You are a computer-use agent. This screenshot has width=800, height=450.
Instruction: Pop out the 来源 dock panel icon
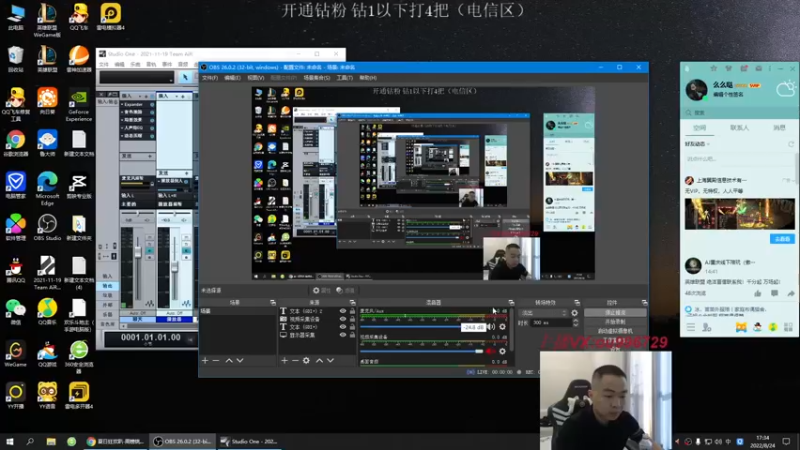coord(352,303)
